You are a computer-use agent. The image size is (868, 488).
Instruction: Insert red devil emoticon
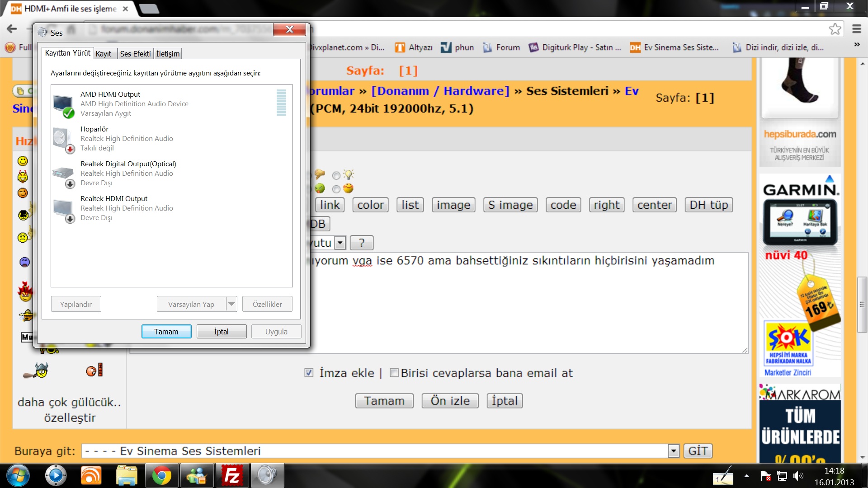(x=25, y=292)
